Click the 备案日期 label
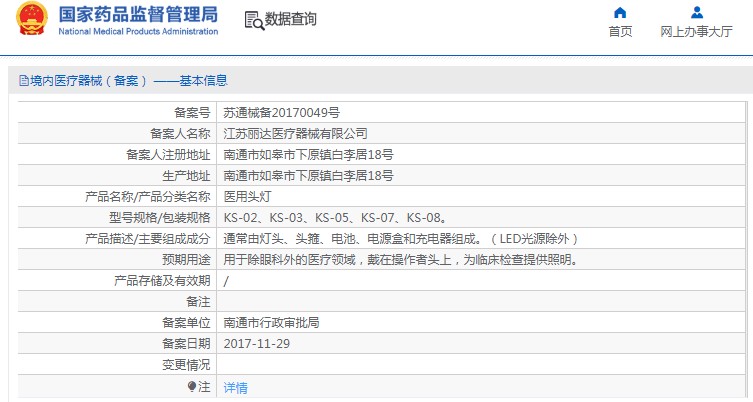 coord(186,344)
